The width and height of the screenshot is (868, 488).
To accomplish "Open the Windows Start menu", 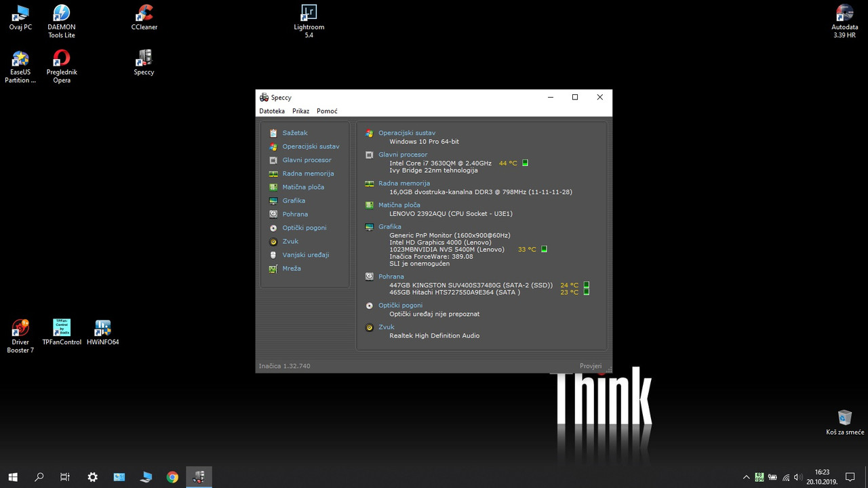I will [x=13, y=477].
